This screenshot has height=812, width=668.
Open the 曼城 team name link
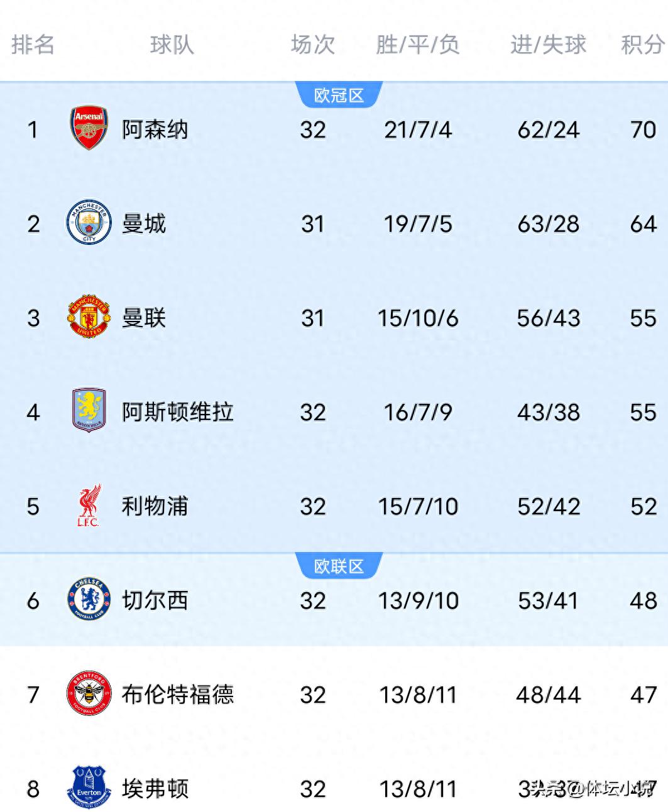144,224
